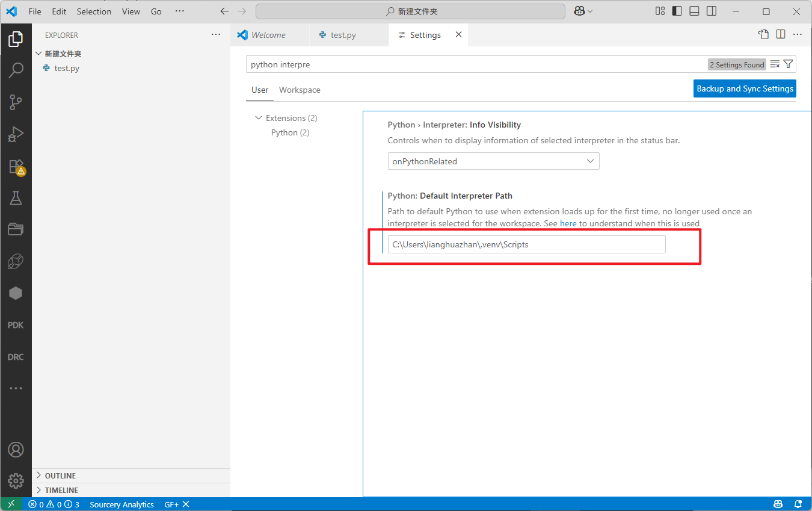Viewport: 812px width, 511px height.
Task: Clear the settings search input
Action: point(775,64)
